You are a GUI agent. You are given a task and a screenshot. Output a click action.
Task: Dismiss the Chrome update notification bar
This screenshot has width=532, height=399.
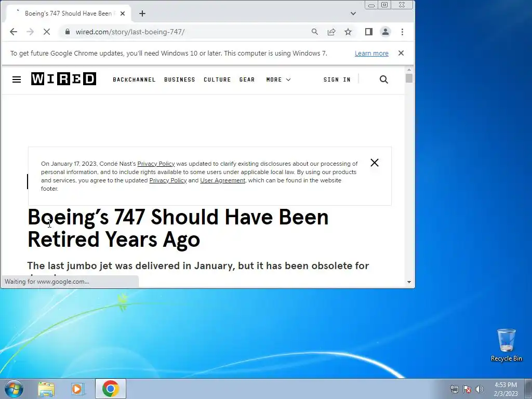(x=401, y=53)
